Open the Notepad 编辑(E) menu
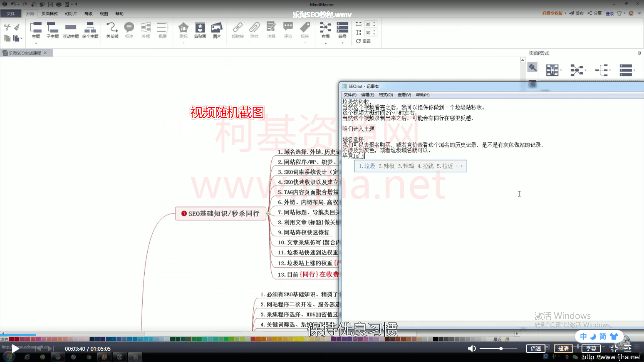This screenshot has height=362, width=644. point(368,95)
